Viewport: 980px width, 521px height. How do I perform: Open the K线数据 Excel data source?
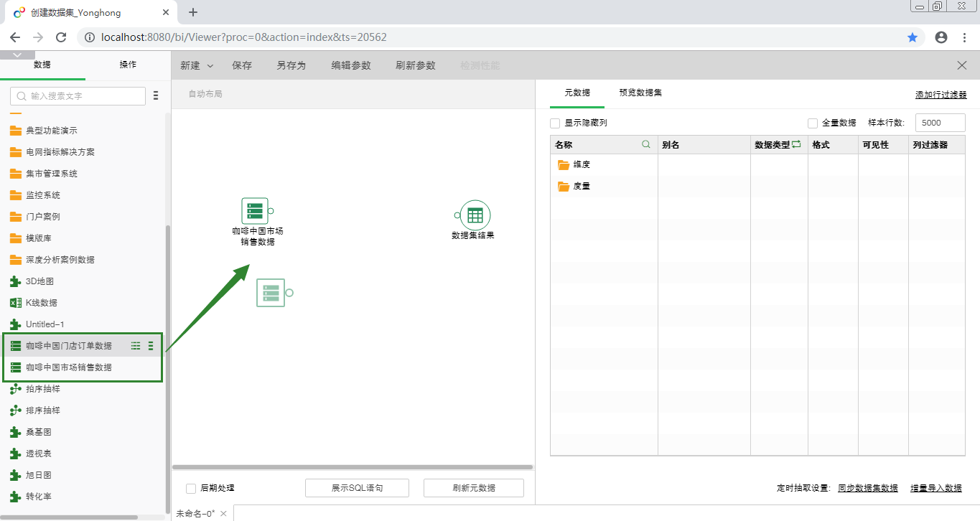pyautogui.click(x=43, y=302)
